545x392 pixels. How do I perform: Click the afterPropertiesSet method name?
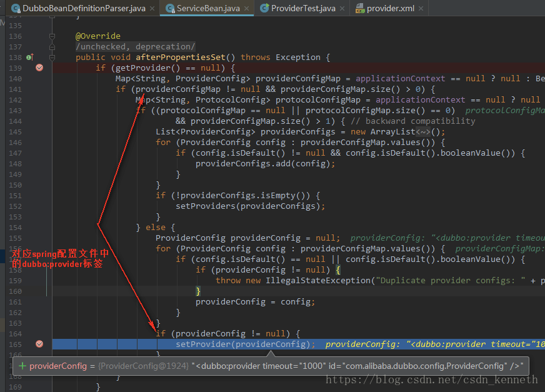(181, 58)
